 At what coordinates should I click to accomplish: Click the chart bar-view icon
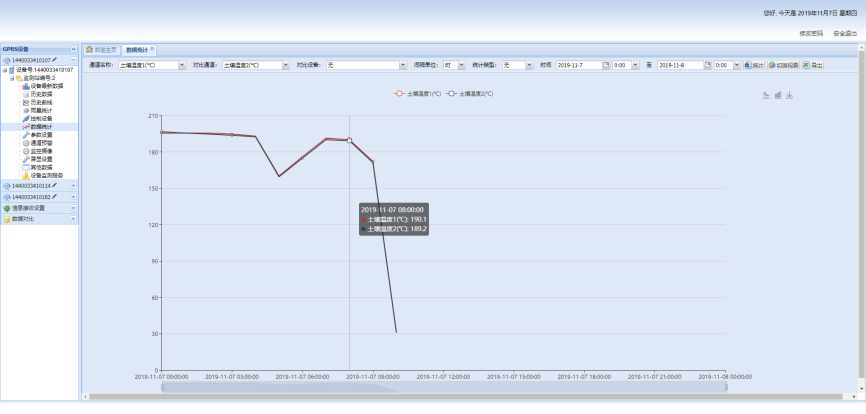coord(778,96)
